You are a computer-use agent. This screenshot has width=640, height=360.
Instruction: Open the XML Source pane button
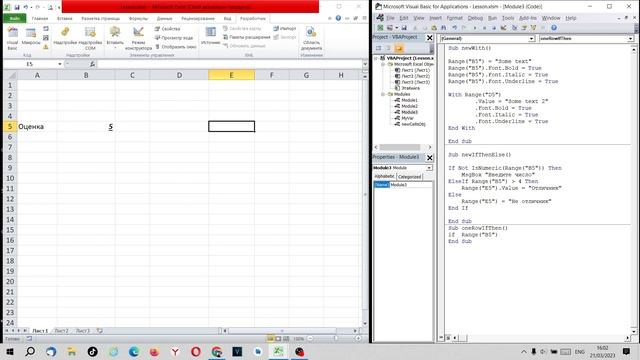click(x=211, y=36)
